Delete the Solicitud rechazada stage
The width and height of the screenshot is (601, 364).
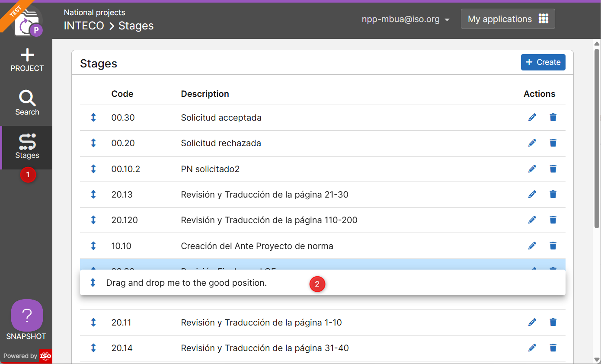click(x=553, y=143)
